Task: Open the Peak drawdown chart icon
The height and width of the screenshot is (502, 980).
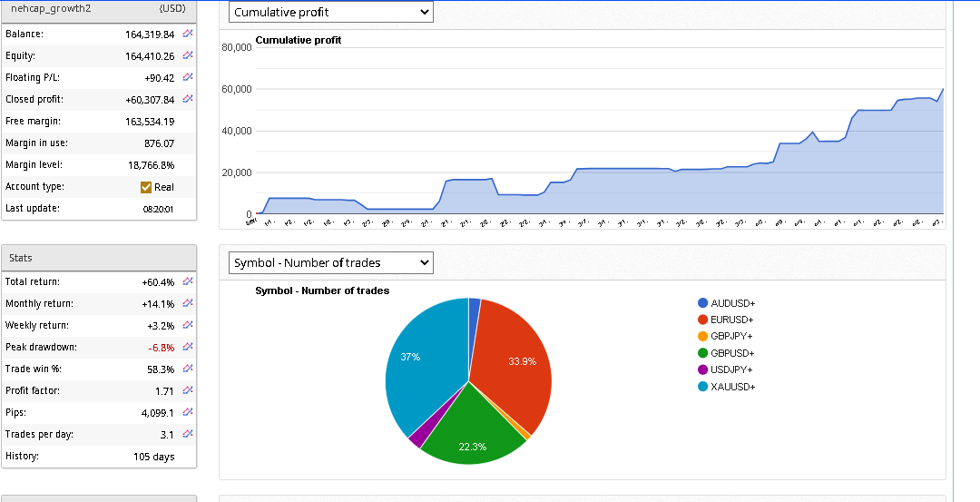Action: [188, 347]
